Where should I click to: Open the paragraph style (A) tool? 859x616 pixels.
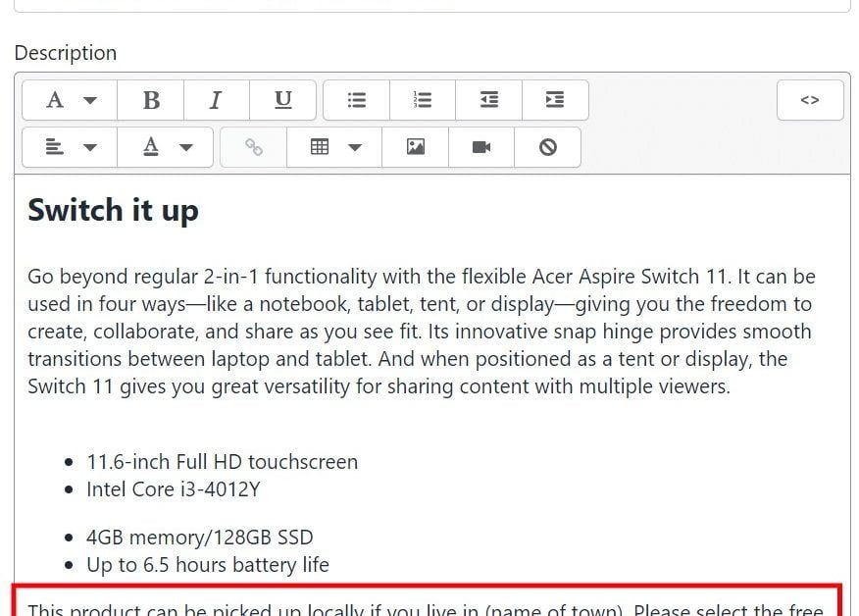pyautogui.click(x=55, y=100)
